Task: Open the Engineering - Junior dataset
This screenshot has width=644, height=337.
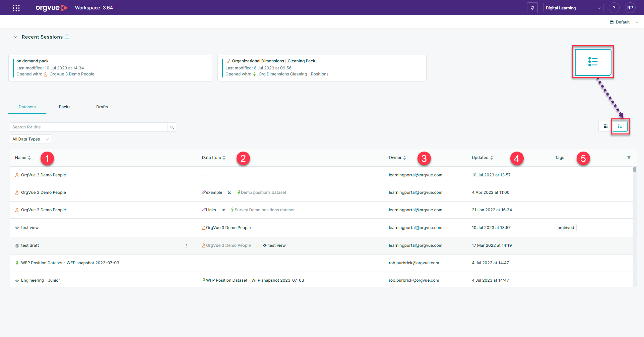Action: [x=41, y=280]
